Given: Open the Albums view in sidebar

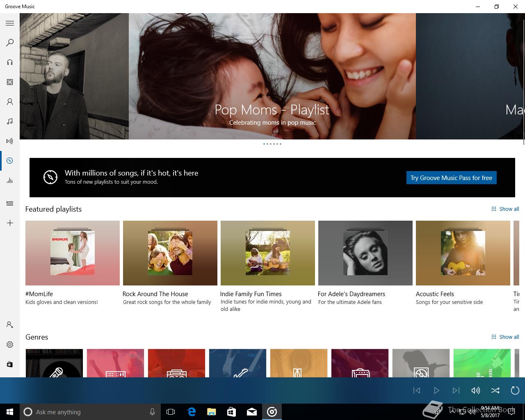Looking at the screenshot, I should click(10, 82).
